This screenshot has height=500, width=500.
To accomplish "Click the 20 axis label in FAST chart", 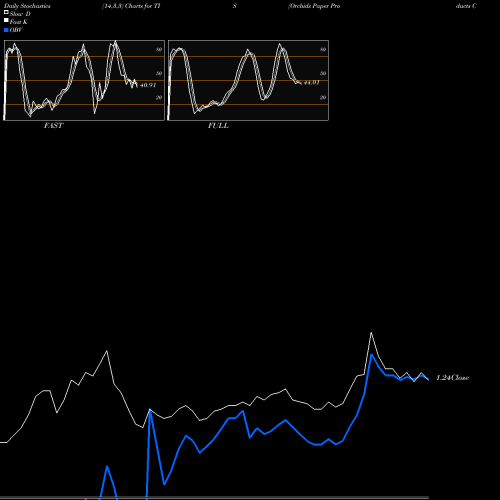I will point(159,97).
